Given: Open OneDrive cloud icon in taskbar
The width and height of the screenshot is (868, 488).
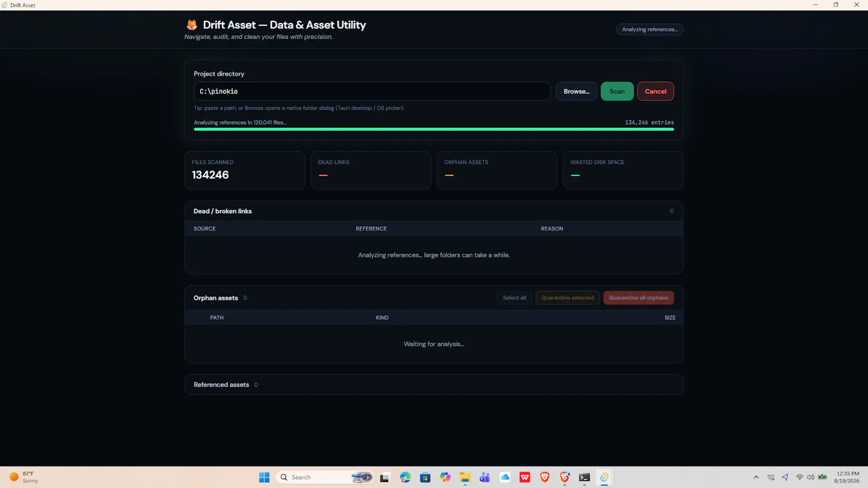Looking at the screenshot, I should [x=505, y=477].
